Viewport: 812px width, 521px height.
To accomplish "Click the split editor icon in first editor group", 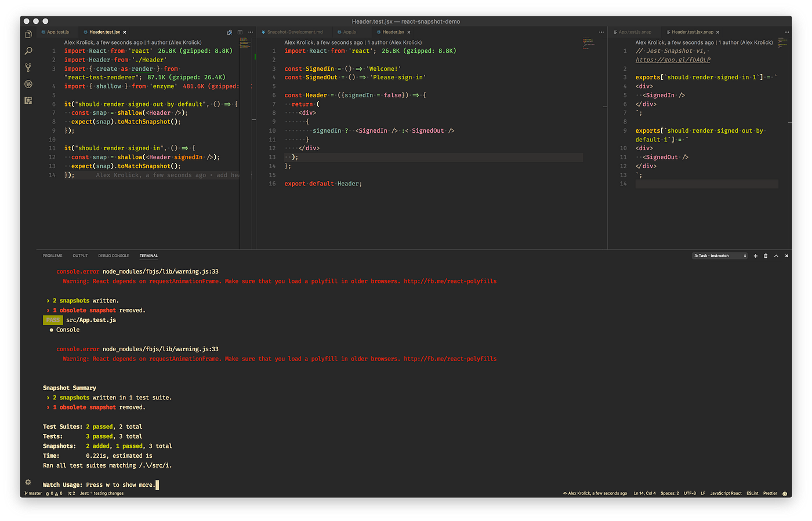I will pyautogui.click(x=240, y=32).
